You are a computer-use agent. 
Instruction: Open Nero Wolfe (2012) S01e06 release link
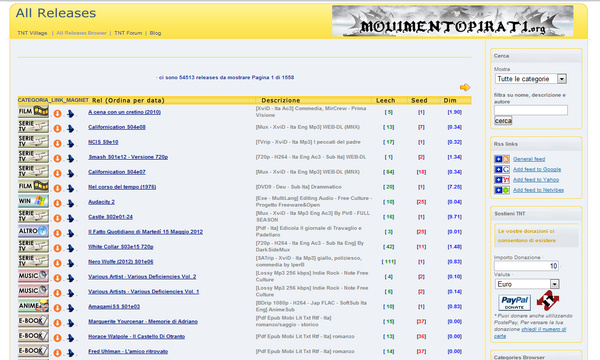click(121, 262)
